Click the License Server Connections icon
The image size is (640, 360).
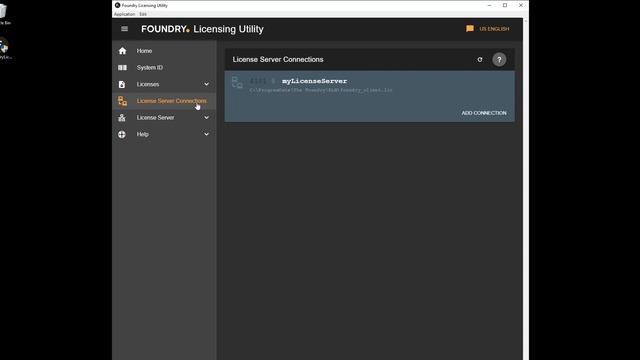[122, 101]
